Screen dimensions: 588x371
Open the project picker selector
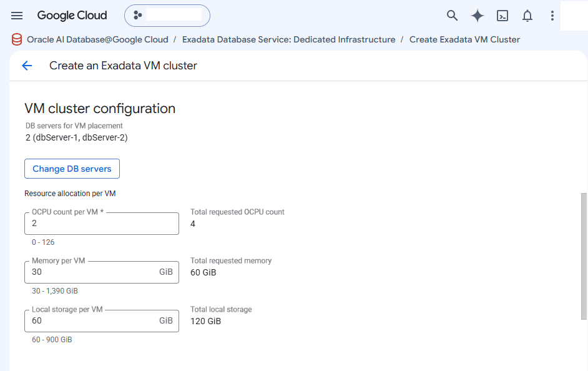167,16
